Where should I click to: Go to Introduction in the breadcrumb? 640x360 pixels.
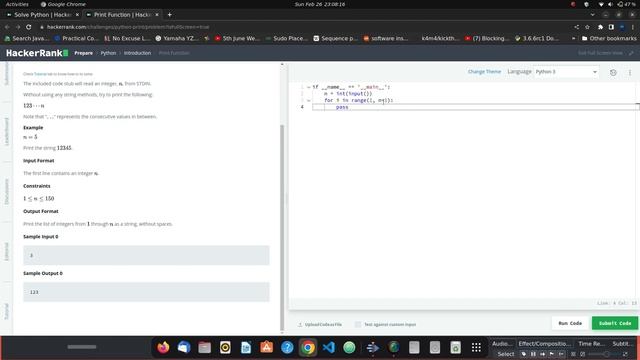(x=138, y=53)
